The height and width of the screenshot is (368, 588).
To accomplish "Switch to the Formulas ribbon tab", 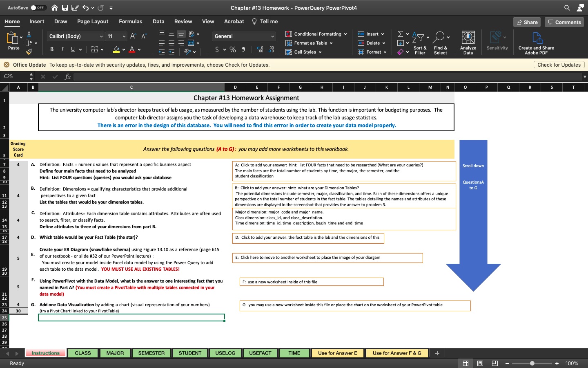I will coord(131,21).
